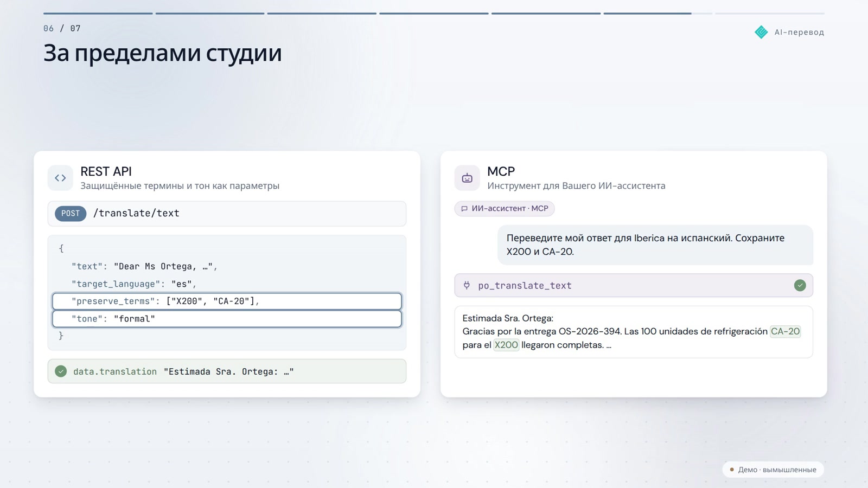Click subtitle Защищённые термины и тон как параметры
This screenshot has width=868, height=488.
click(x=180, y=186)
